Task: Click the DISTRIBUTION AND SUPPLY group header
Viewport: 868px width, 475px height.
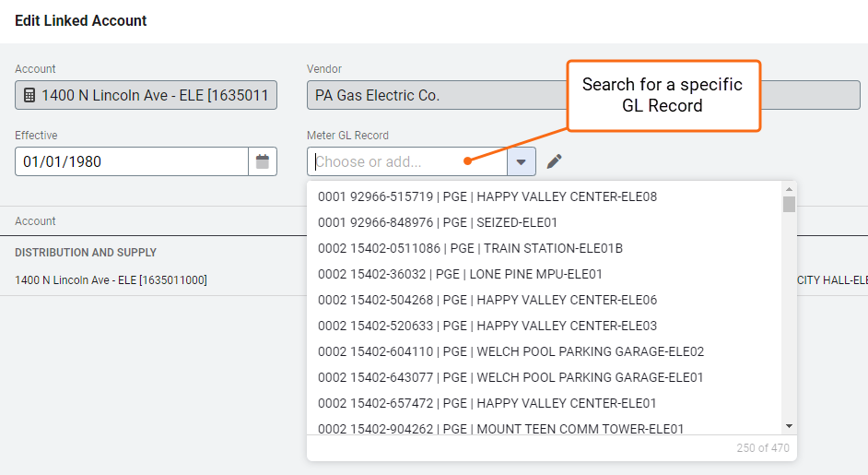Action: coord(86,253)
